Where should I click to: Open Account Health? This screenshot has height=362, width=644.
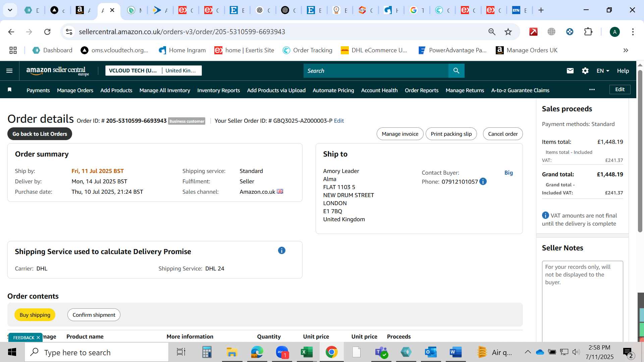(379, 90)
